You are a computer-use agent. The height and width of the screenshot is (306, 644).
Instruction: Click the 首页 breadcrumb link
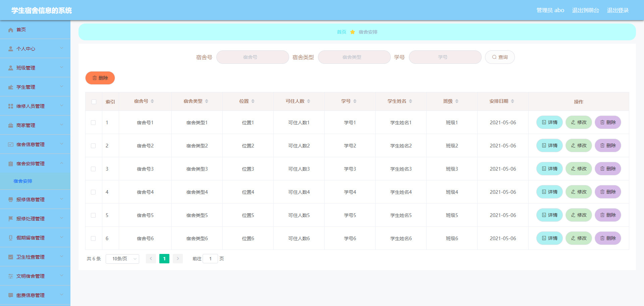[x=341, y=32]
